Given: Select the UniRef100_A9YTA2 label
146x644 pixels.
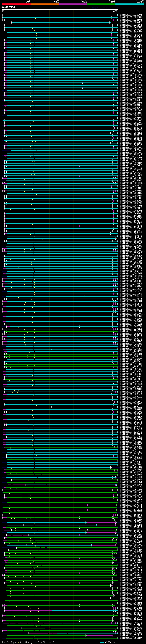Looking at the screenshot, I should [131, 40].
